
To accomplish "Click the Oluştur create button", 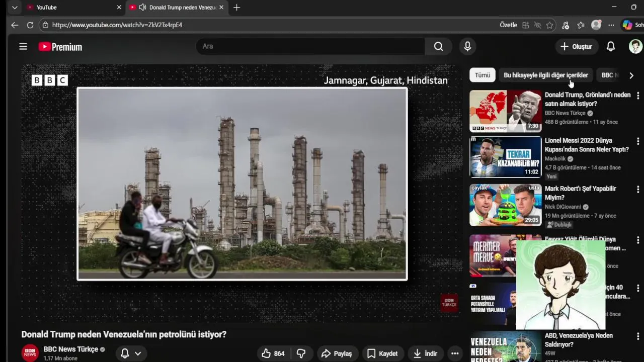I will point(576,46).
